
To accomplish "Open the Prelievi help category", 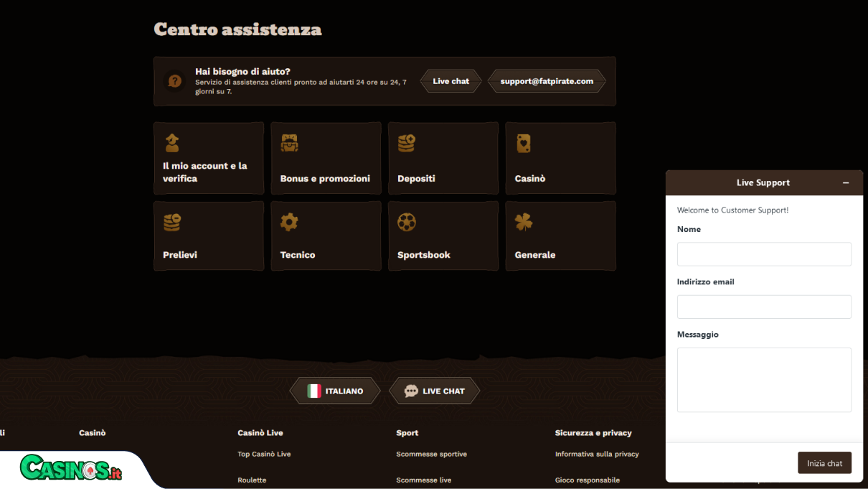I will pyautogui.click(x=209, y=236).
